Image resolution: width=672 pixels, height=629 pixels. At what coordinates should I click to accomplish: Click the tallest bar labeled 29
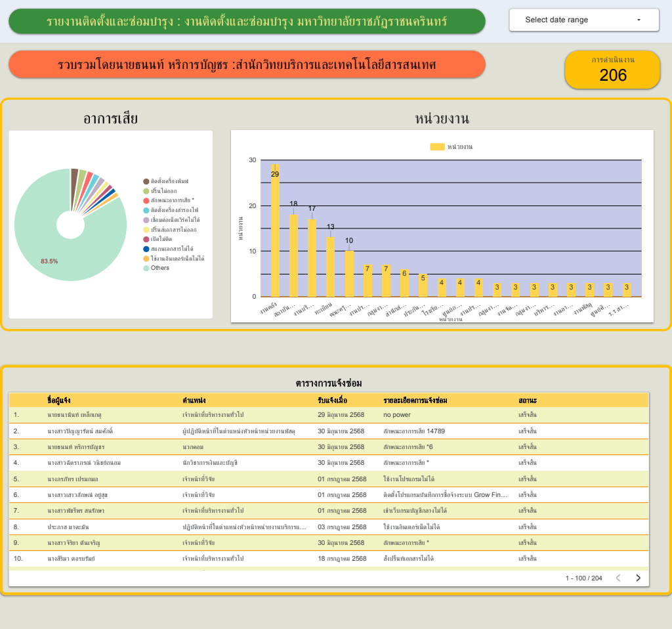tap(275, 230)
